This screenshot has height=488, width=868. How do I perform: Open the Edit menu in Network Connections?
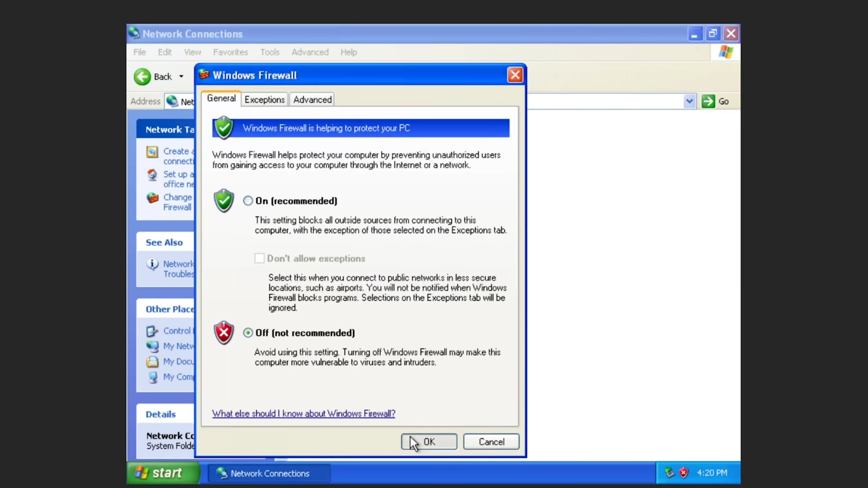[165, 52]
